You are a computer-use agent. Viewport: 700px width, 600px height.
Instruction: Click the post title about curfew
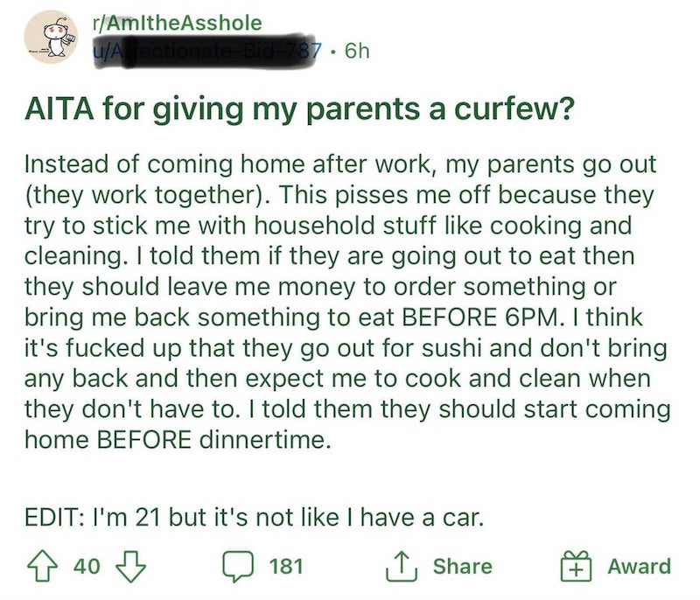click(x=299, y=109)
